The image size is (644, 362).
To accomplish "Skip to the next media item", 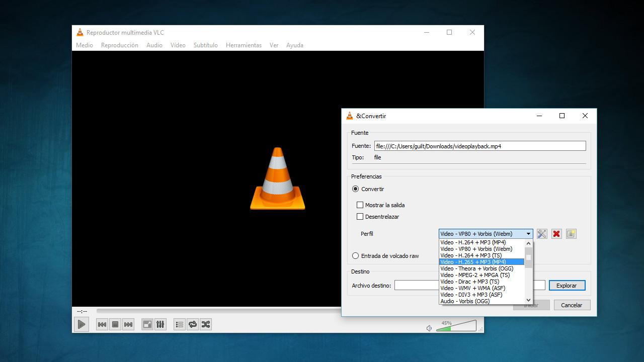I will 128,324.
